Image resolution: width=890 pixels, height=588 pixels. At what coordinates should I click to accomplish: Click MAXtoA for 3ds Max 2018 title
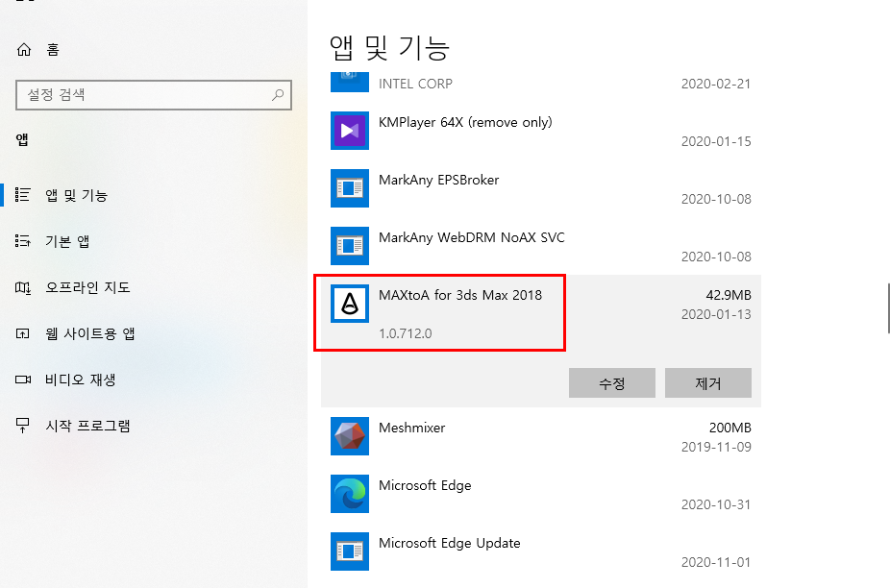tap(460, 295)
